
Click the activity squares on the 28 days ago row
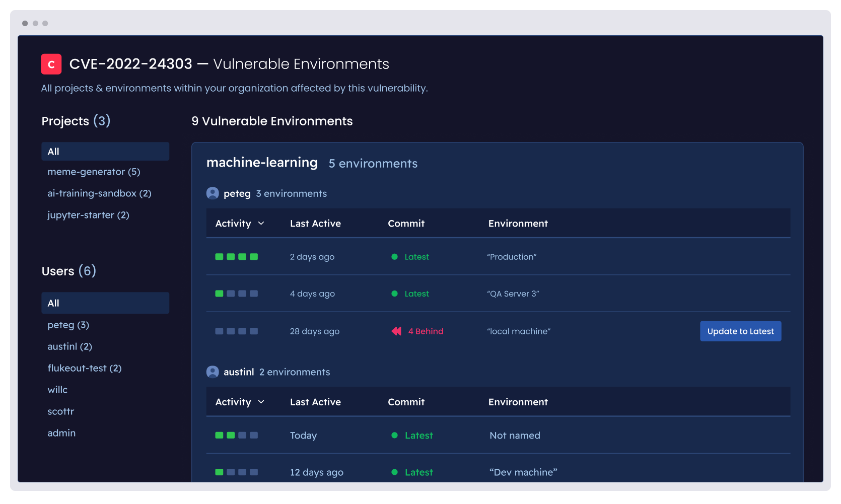point(236,331)
